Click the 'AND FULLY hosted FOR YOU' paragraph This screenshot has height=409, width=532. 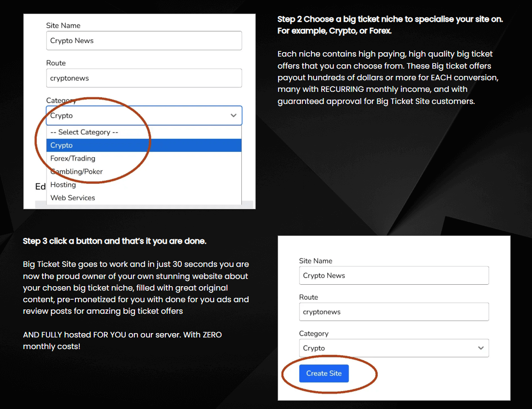tap(122, 340)
